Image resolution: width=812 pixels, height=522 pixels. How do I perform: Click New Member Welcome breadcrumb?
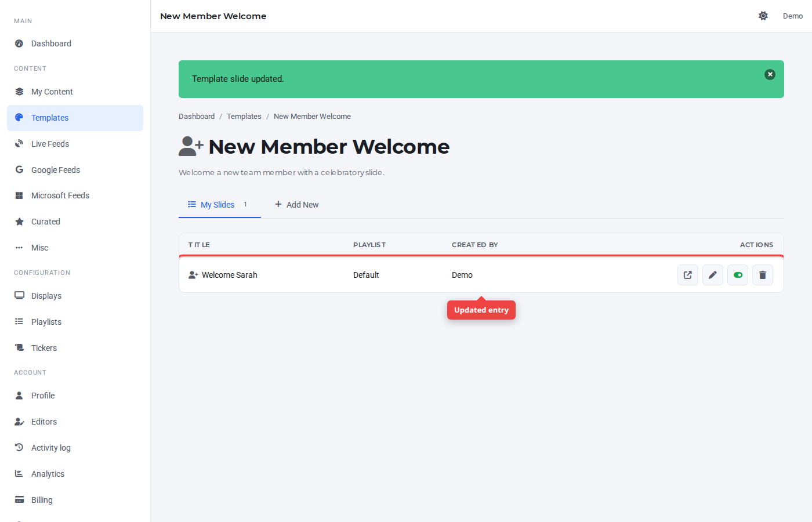(312, 117)
